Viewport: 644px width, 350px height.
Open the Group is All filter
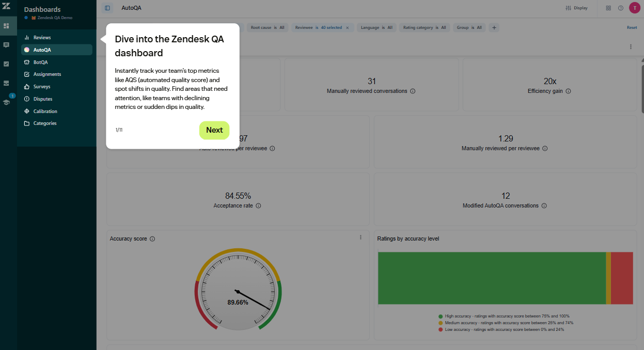(x=469, y=27)
